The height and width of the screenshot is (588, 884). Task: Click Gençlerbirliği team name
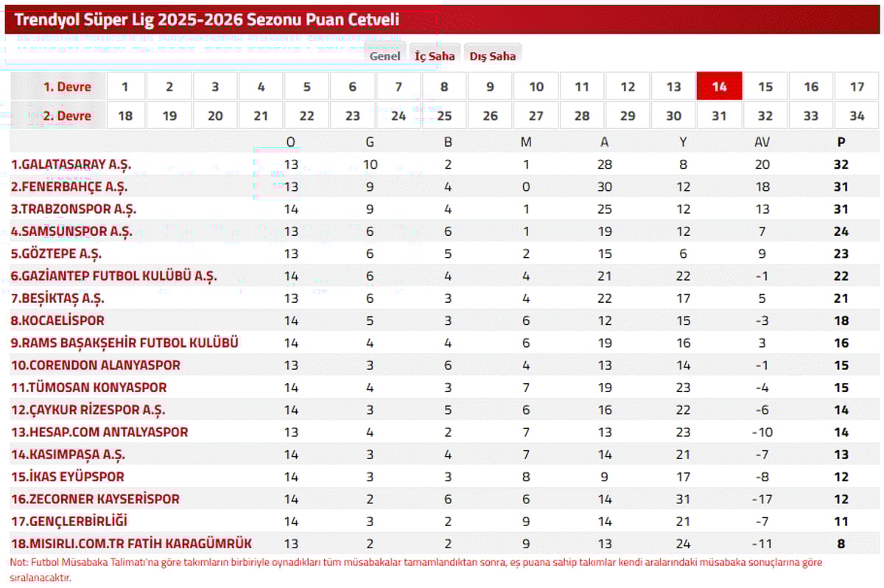69,521
